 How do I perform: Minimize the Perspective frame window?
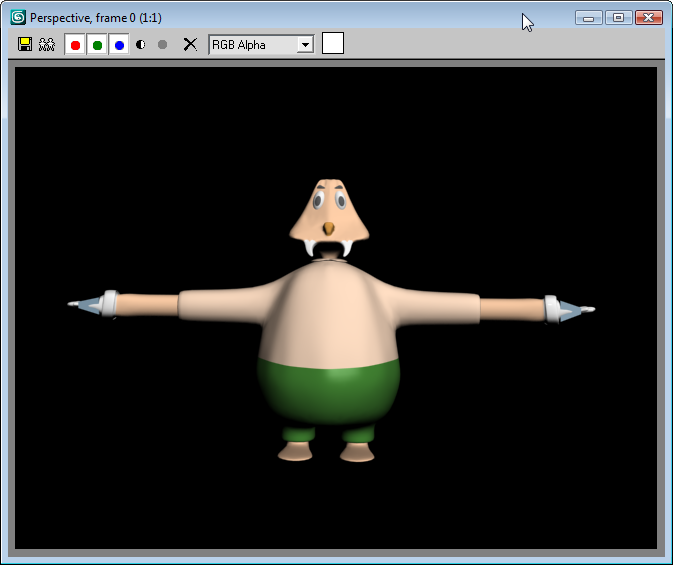tap(589, 18)
